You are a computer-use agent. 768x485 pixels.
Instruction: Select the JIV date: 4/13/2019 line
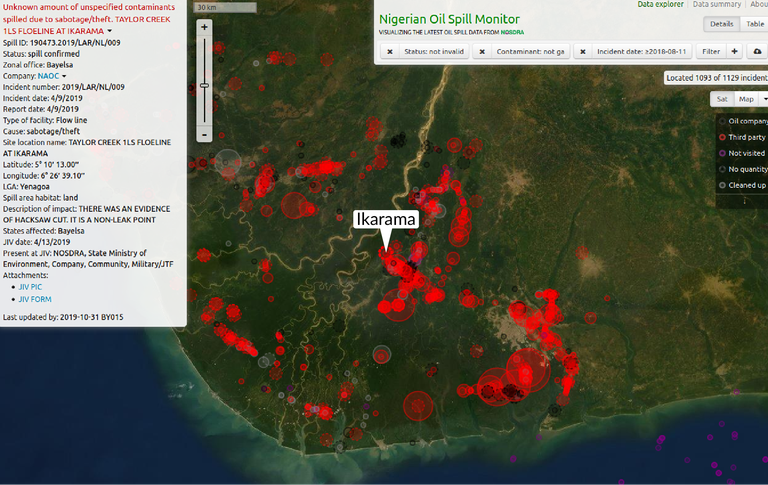36,242
